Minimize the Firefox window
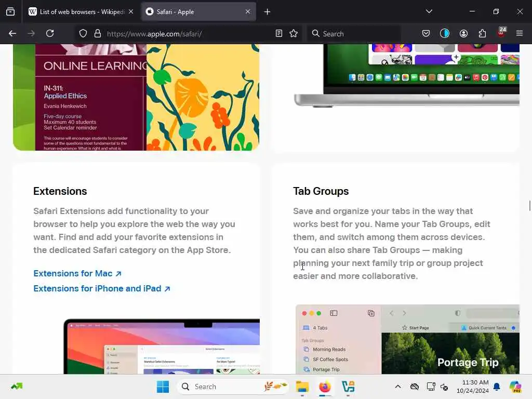532x399 pixels. coord(472,11)
